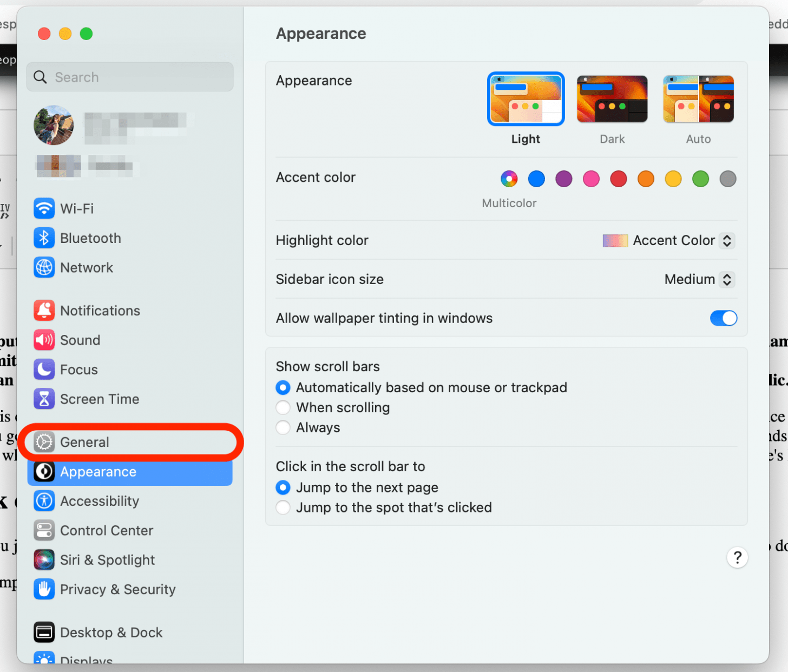Go to Privacy & Security settings
Viewport: 788px width, 672px height.
click(x=117, y=589)
